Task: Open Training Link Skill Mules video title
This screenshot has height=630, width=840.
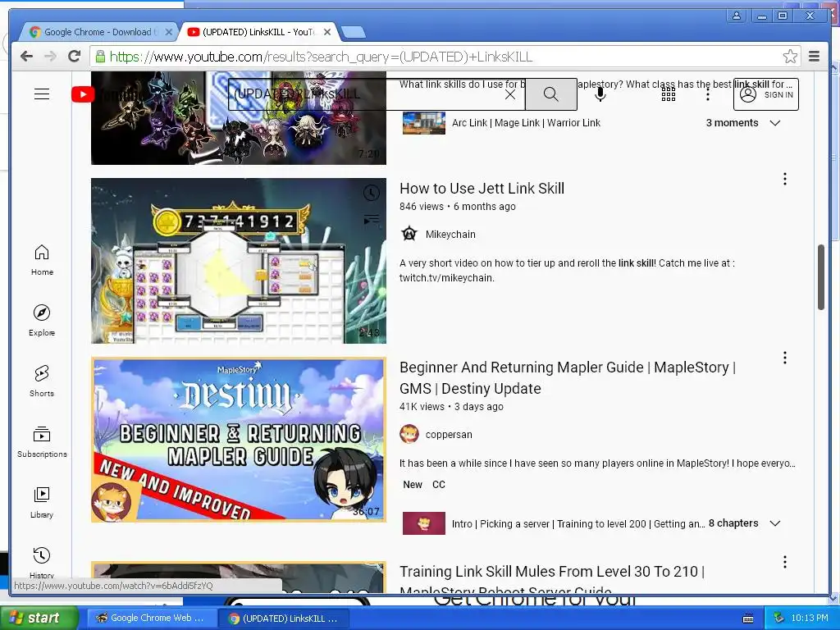Action: click(x=552, y=581)
